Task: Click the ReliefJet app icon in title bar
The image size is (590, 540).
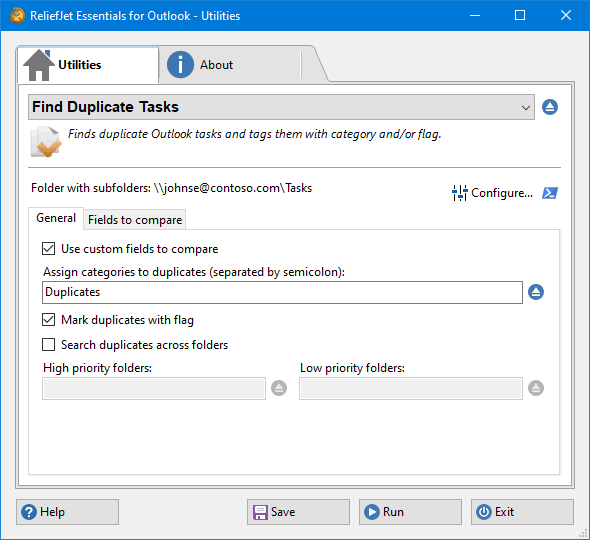Action: click(x=17, y=15)
